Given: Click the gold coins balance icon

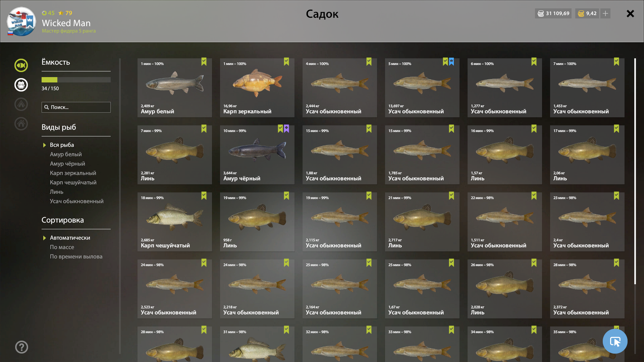Looking at the screenshot, I should coord(581,13).
